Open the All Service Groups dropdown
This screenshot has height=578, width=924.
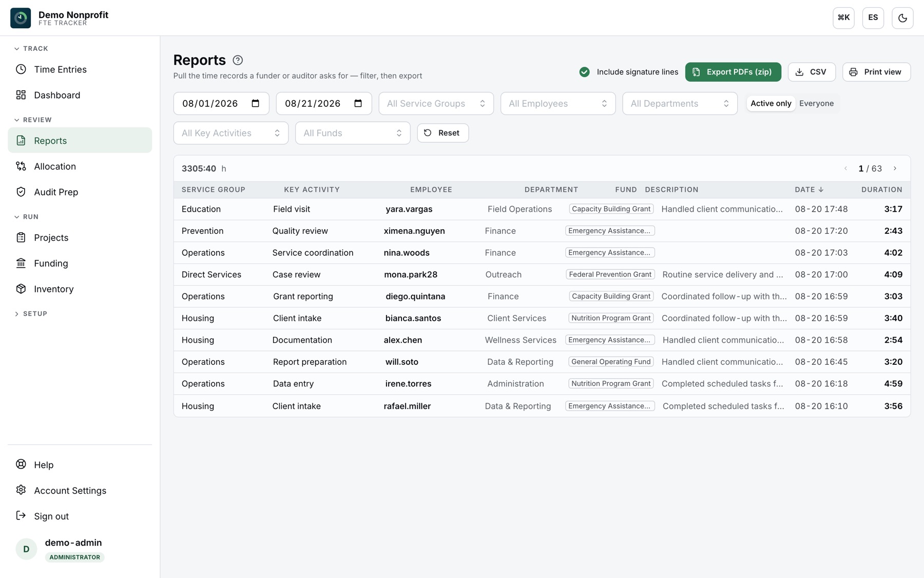pos(436,103)
